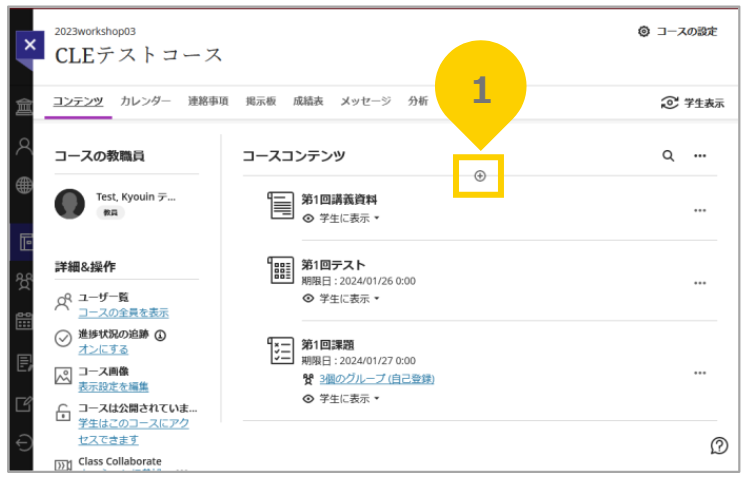Click コースの全員を表示 link

click(123, 312)
